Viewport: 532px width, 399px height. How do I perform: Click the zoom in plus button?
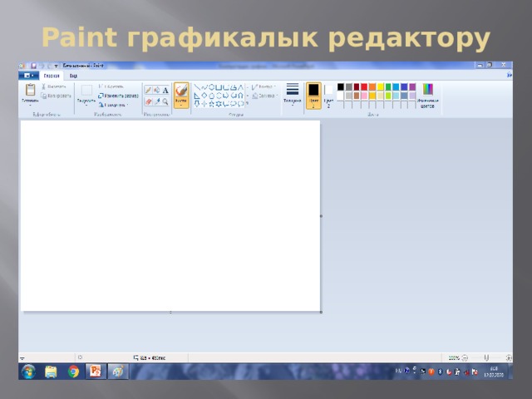coord(509,357)
